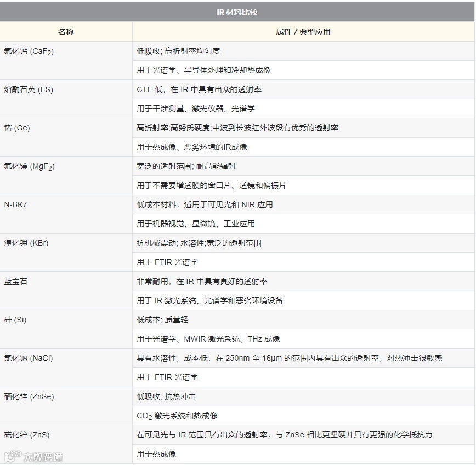Click the '蓝宝石' name cell

click(66, 291)
